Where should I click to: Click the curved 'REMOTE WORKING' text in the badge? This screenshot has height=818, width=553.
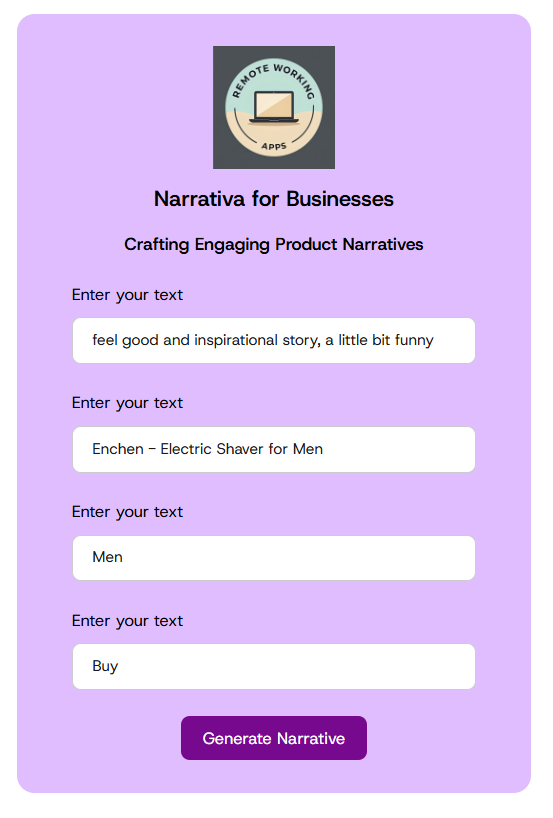274,79
